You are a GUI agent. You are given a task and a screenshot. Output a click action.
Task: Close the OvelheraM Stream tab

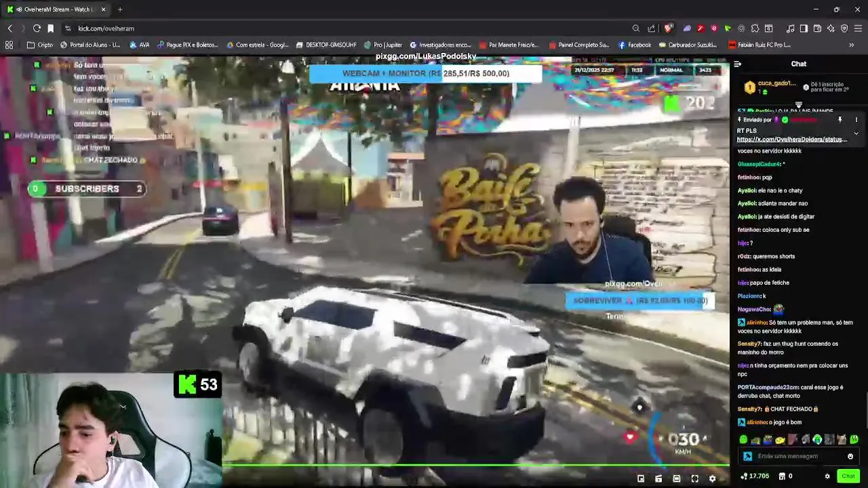click(x=103, y=9)
